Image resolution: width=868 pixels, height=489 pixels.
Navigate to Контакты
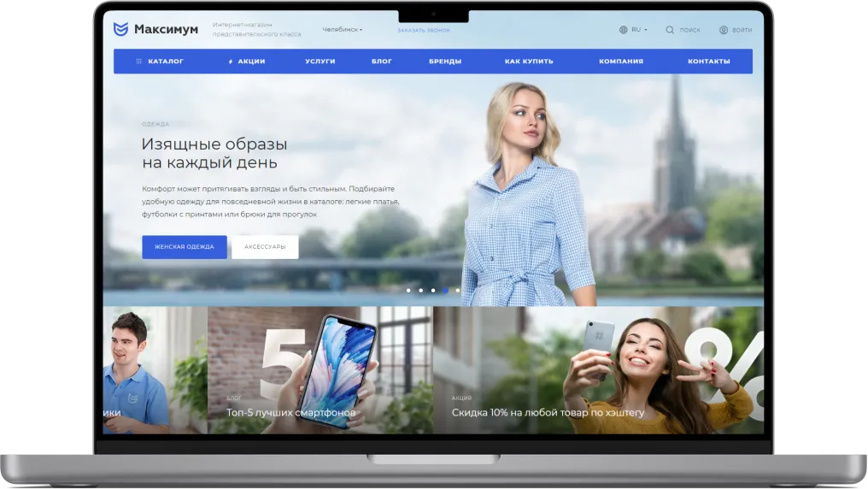pos(709,62)
